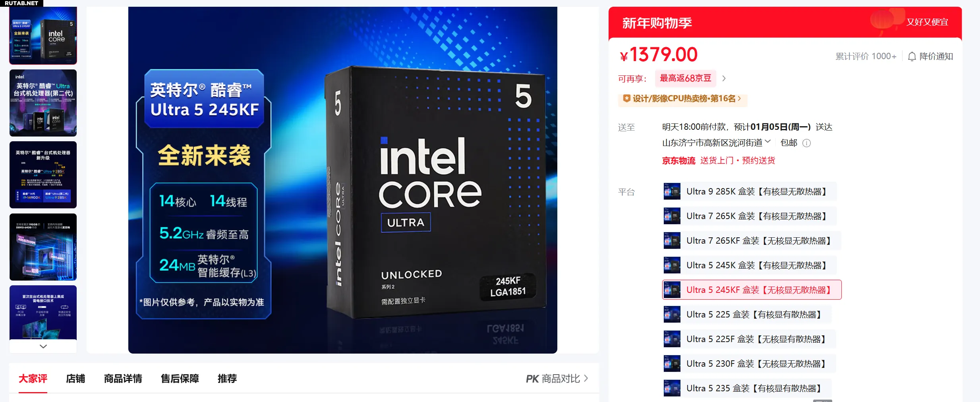Click the PK product comparison icon
Viewport: 980px width, 402px height.
click(532, 379)
